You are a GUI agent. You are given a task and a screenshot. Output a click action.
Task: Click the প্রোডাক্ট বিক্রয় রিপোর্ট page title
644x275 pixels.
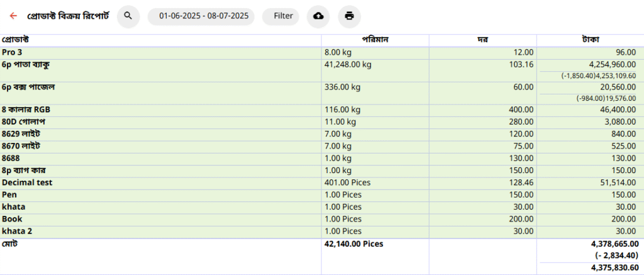68,16
